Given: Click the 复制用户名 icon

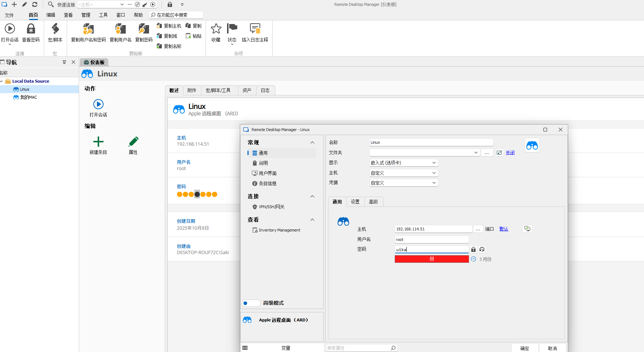Looking at the screenshot, I should [121, 29].
